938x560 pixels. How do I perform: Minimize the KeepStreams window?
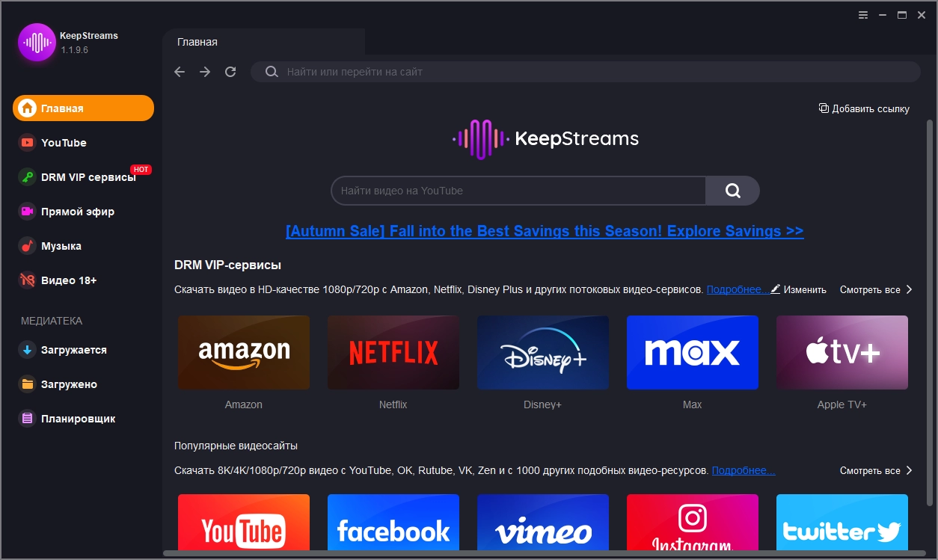click(883, 15)
